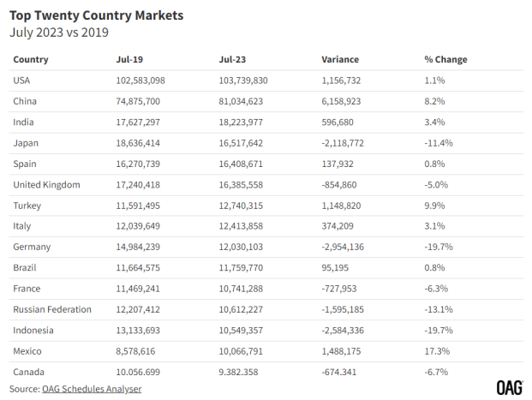Viewport: 532px width, 400px height.
Task: Select Japan's -11.4% change value
Action: (x=439, y=143)
